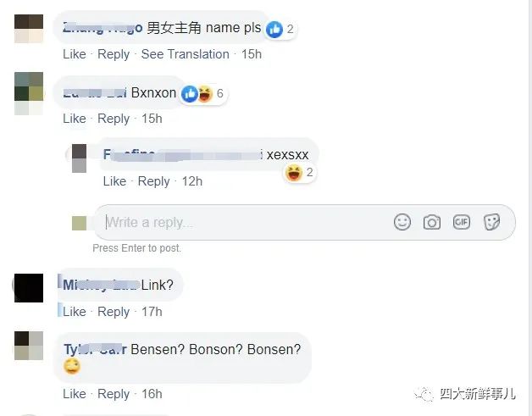Open the GIF picker in reply box
The width and height of the screenshot is (532, 416).
(462, 222)
